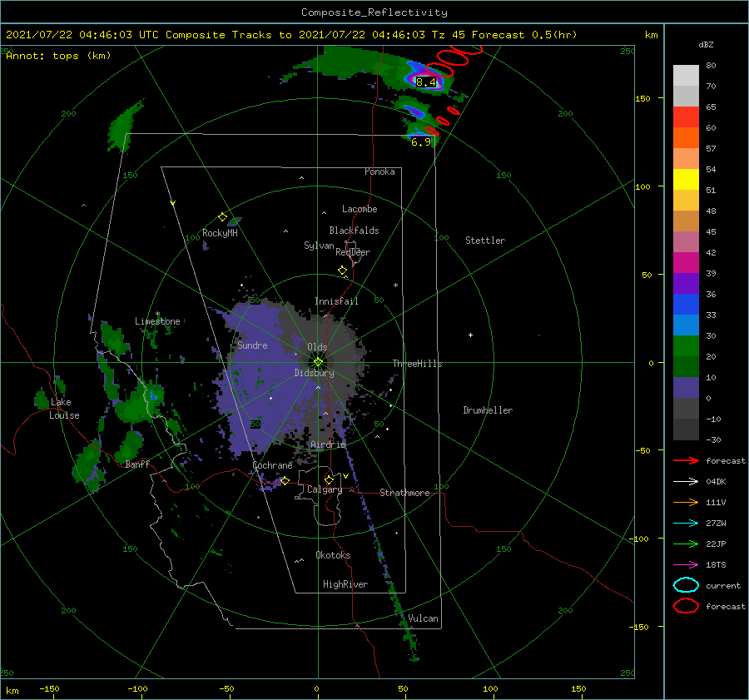Click the Lake Louise label

[64, 409]
